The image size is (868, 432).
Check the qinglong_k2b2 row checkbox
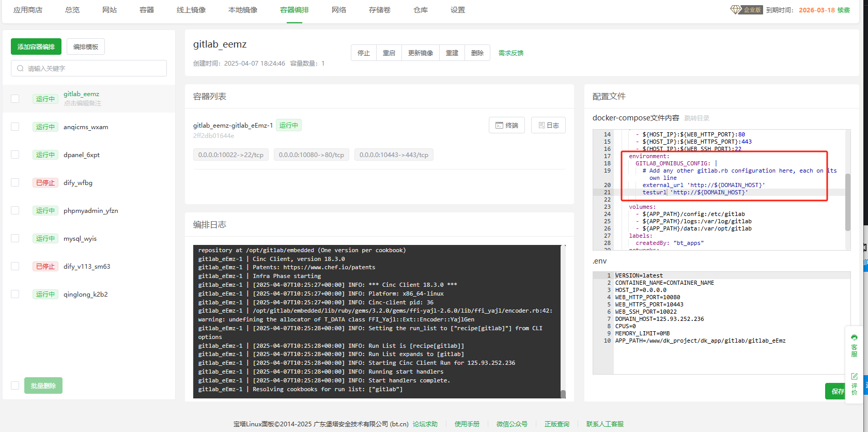15,294
